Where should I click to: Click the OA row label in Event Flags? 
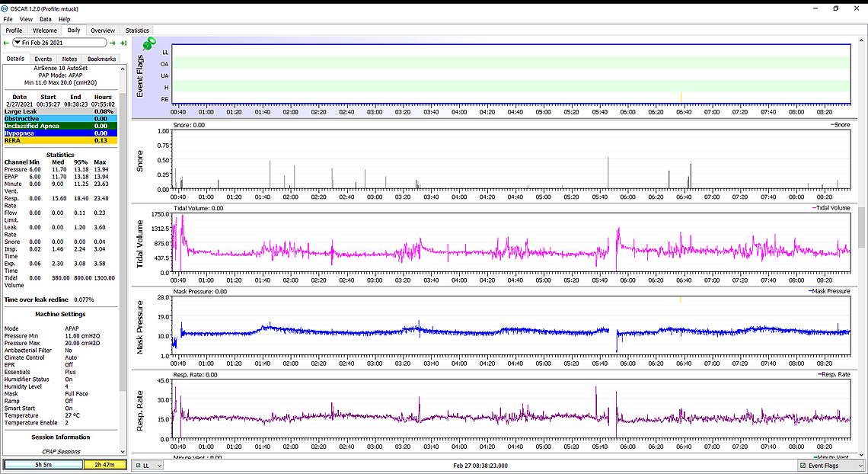164,64
